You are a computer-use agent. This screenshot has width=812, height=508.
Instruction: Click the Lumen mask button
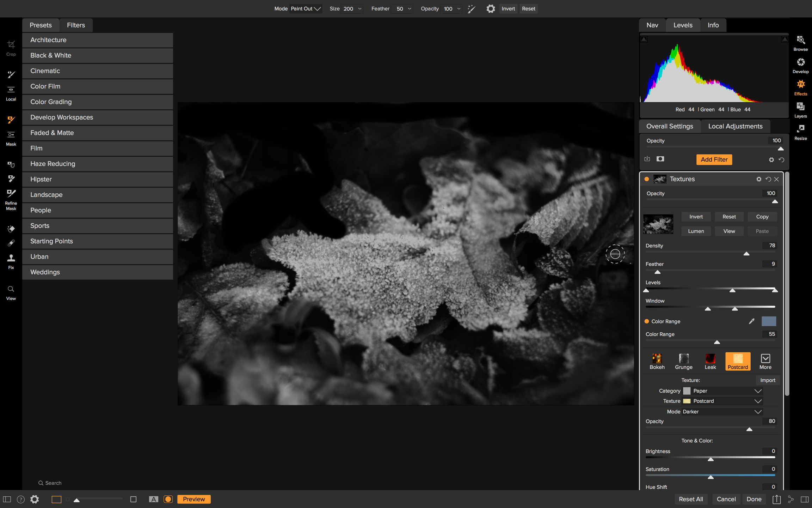click(696, 231)
